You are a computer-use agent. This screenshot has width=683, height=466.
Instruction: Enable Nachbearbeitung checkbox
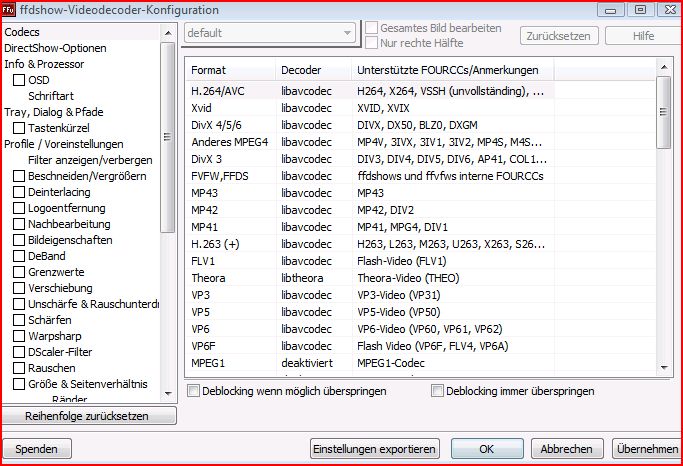coord(19,224)
